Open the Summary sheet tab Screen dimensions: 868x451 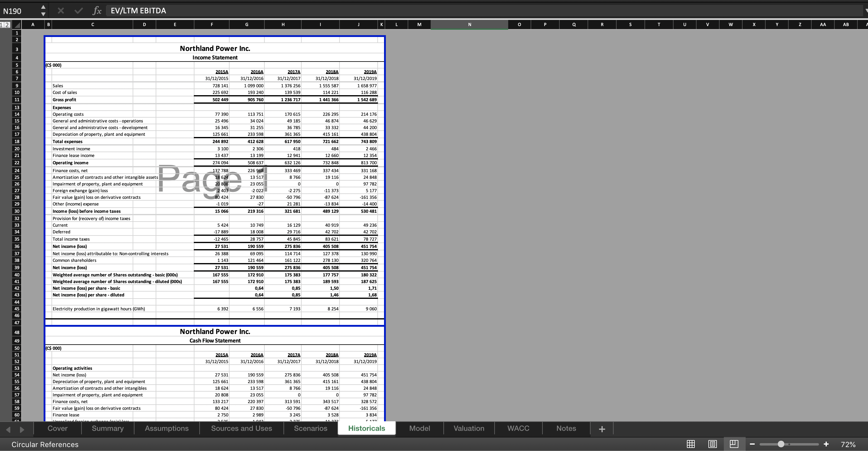(x=108, y=428)
